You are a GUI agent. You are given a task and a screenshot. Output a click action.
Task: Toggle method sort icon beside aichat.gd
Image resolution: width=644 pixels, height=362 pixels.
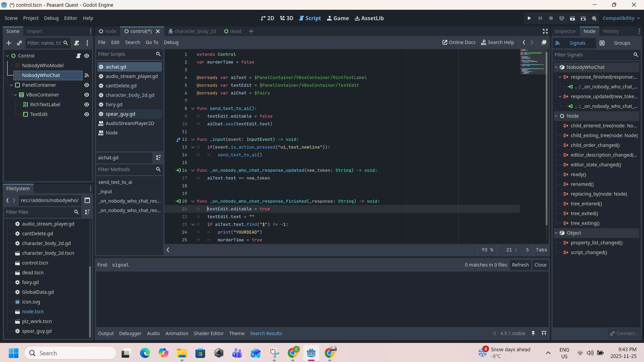(x=158, y=158)
